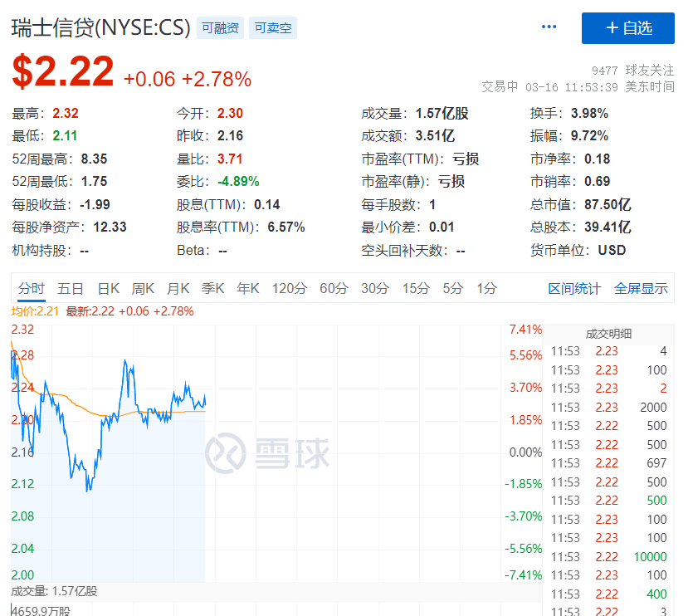Click the 振幅 value 9.72%
This screenshot has height=616, width=688.
(589, 136)
